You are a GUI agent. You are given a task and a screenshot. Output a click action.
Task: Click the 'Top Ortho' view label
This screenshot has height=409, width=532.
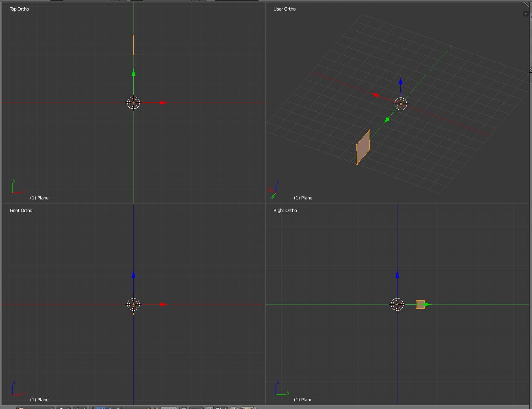point(20,9)
